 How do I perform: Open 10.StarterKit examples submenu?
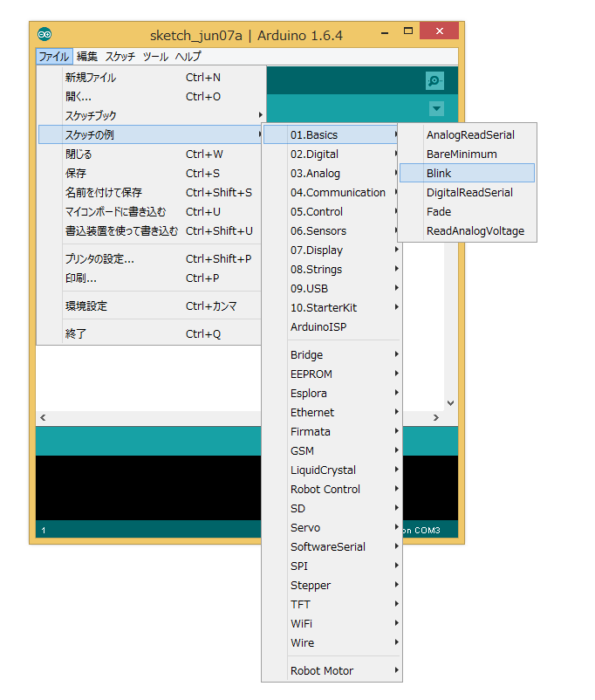pyautogui.click(x=332, y=307)
